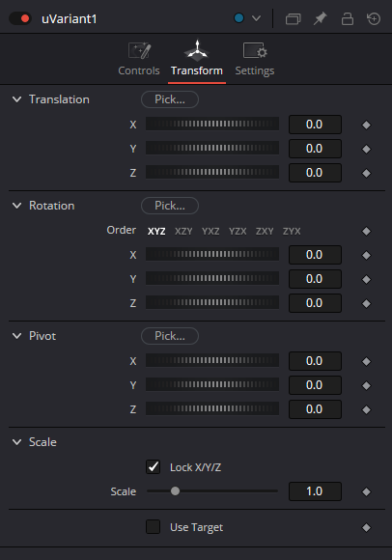
Task: Click the versions icon in header
Action: tap(294, 18)
